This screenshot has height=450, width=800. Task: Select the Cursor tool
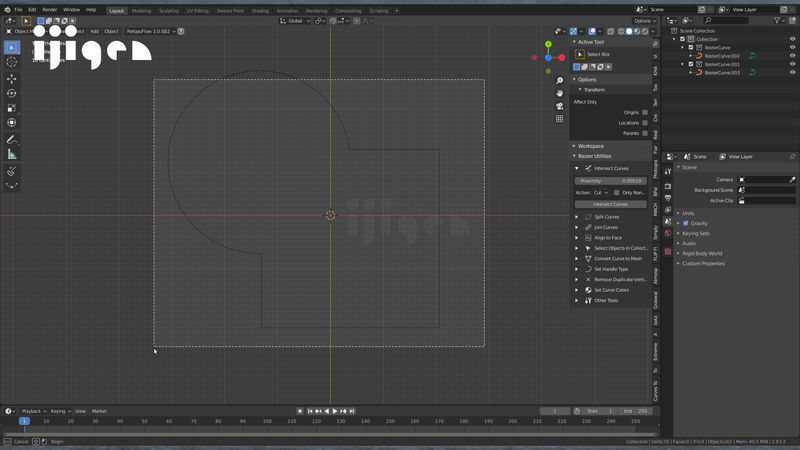pyautogui.click(x=12, y=62)
